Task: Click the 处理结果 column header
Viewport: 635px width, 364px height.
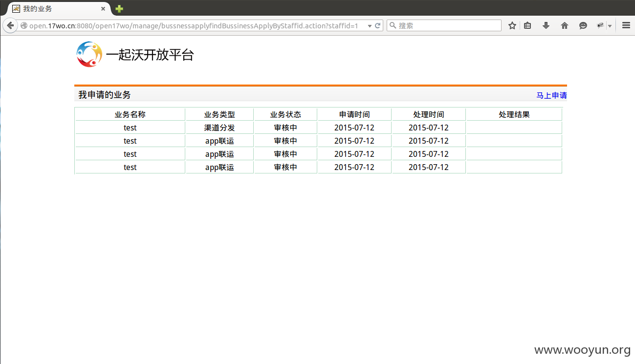Action: click(514, 114)
